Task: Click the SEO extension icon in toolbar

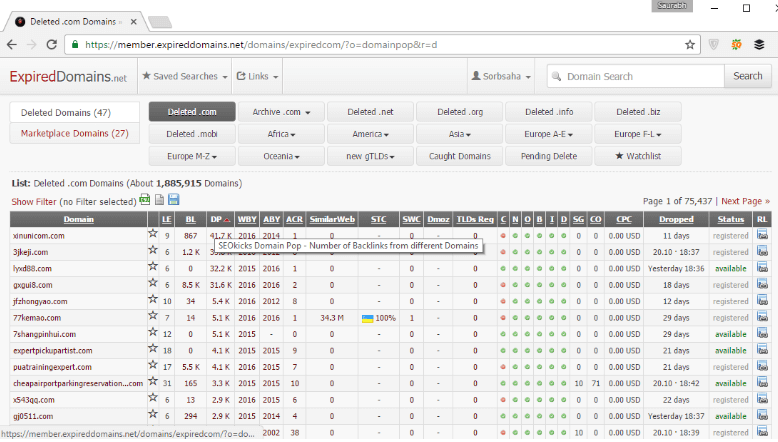Action: pos(736,45)
